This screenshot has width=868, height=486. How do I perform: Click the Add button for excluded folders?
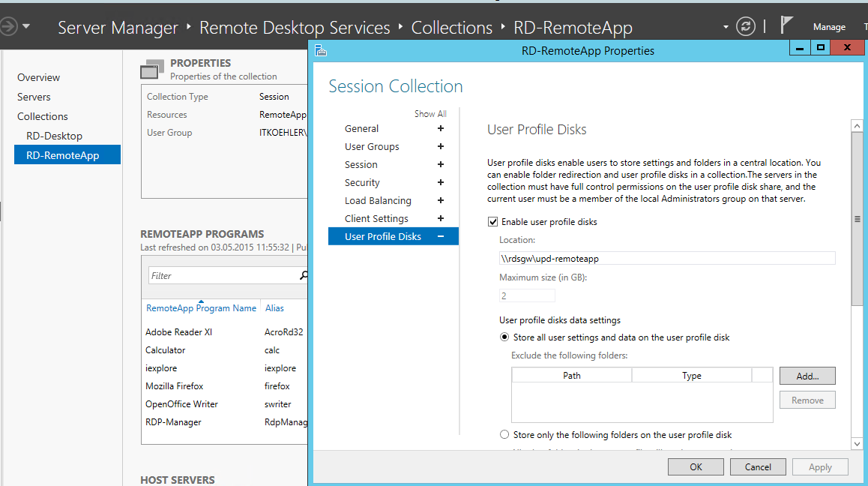point(807,375)
